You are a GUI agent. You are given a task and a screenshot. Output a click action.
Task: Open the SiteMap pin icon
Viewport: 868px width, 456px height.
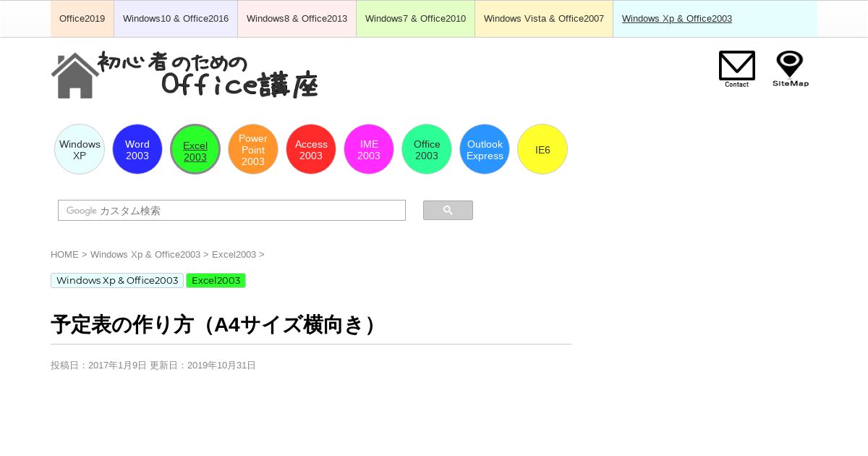coord(790,69)
